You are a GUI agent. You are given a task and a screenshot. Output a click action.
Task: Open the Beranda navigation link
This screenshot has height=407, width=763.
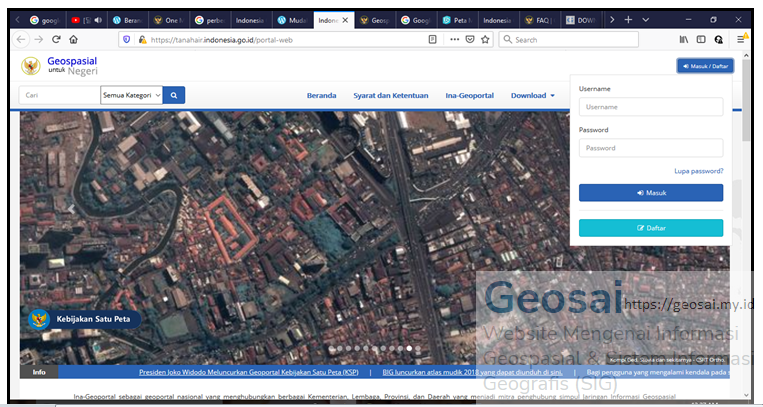[x=321, y=95]
